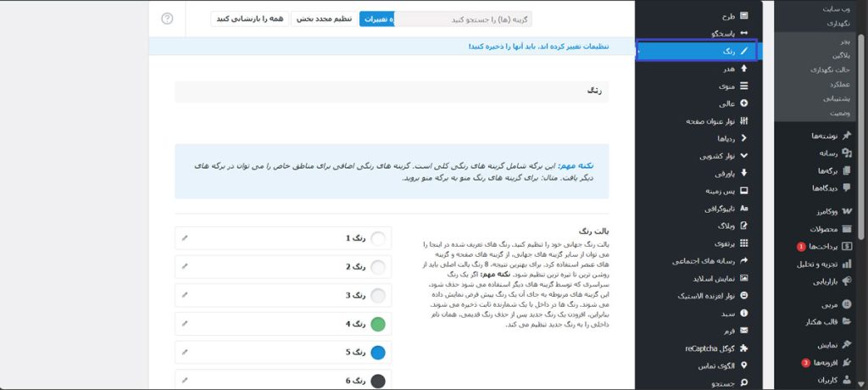Click the تجزیه و تحلیل analytics icon
The image size is (868, 390).
(846, 264)
